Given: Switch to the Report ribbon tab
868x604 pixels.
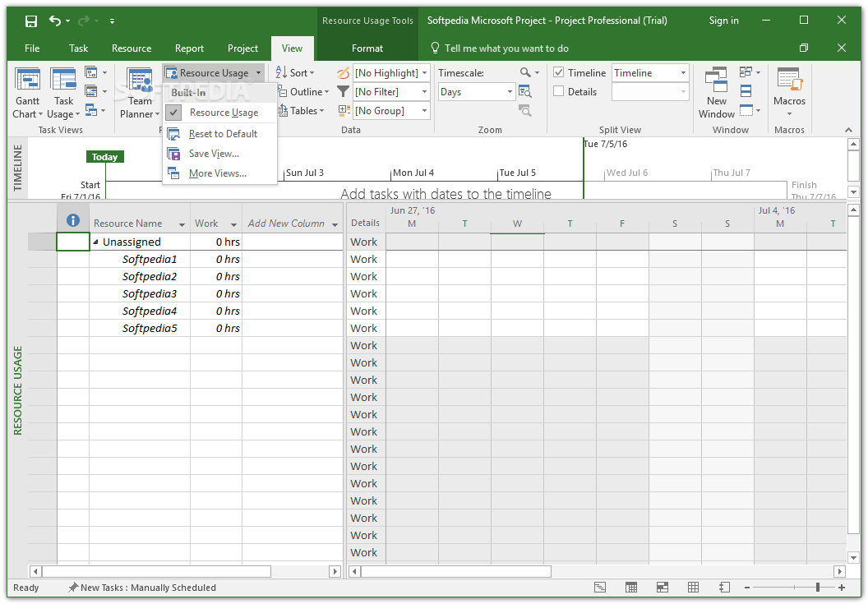Looking at the screenshot, I should coord(189,48).
